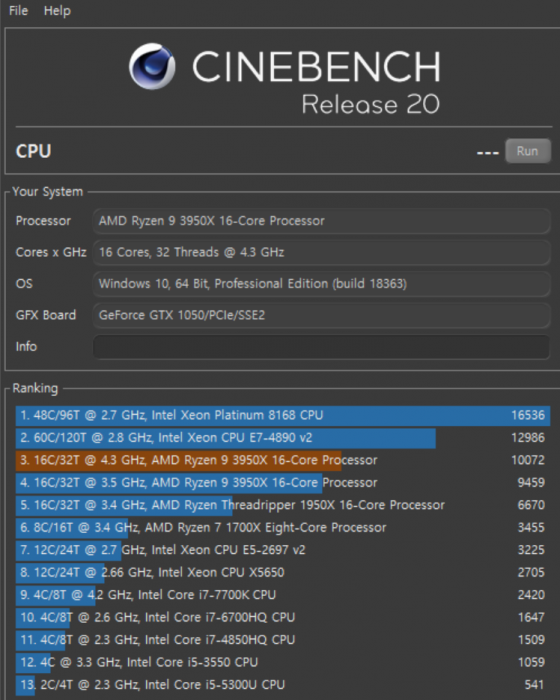560x700 pixels.
Task: Select the Core i5-3550 ranking entry
Action: (x=283, y=662)
